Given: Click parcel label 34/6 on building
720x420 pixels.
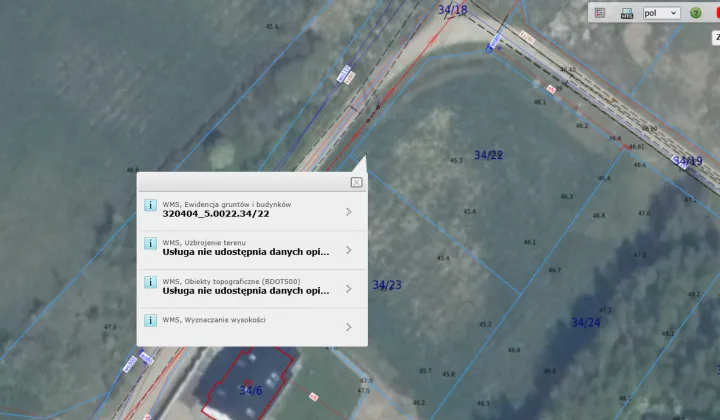Looking at the screenshot, I should pos(251,391).
